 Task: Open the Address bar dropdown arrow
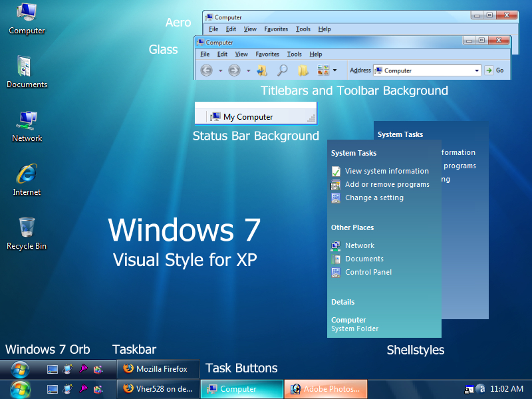coord(477,70)
